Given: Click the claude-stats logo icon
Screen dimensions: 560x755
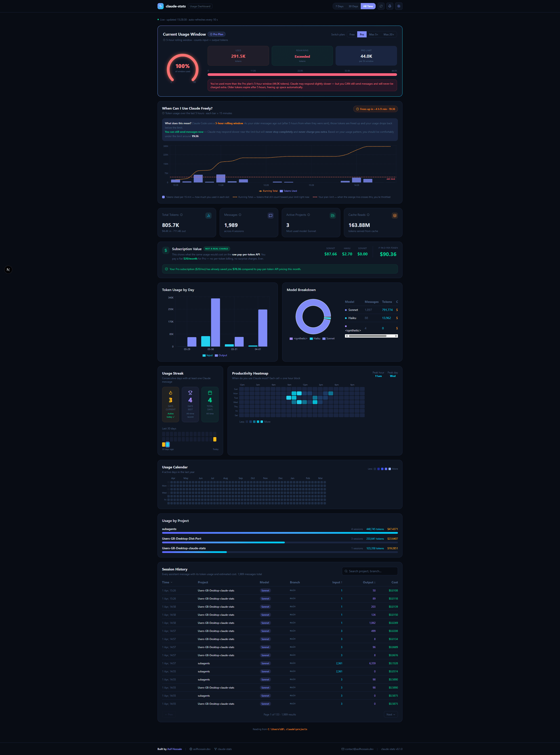Looking at the screenshot, I should [160, 6].
